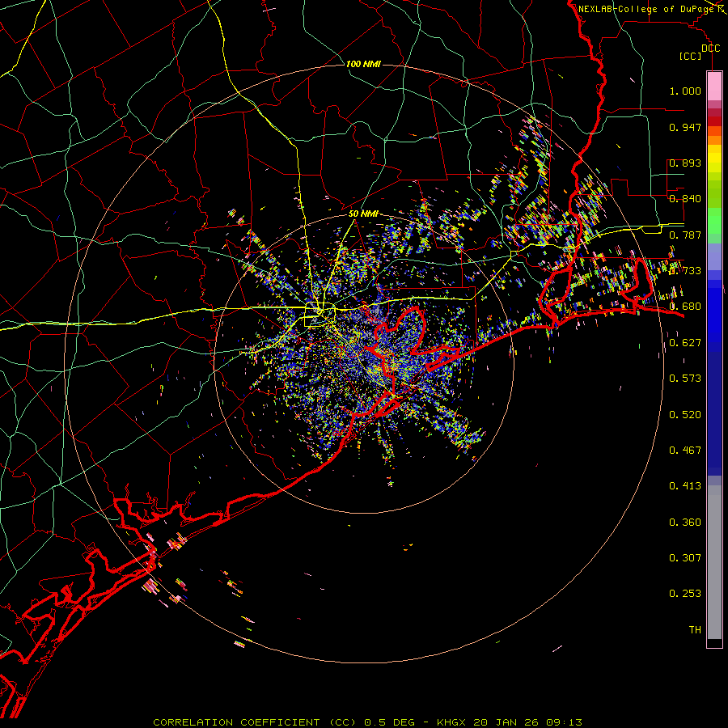Select the 0.467 scale label
Screen dimensions: 728x728
click(685, 451)
